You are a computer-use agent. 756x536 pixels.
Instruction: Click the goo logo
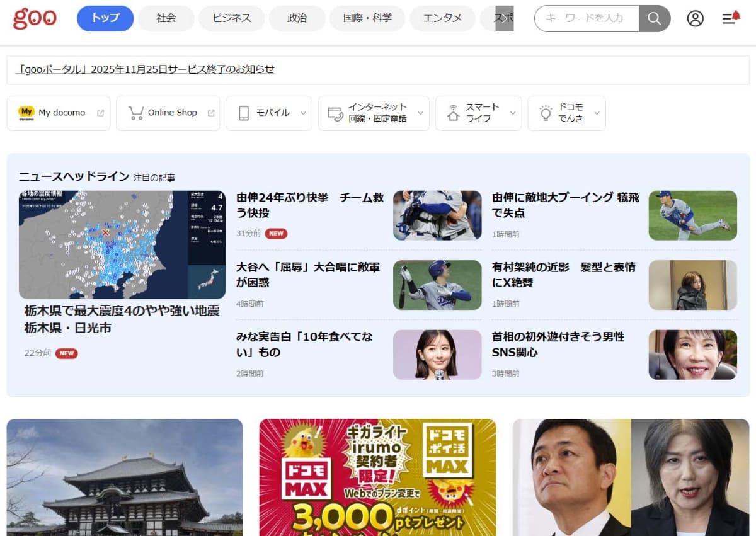click(x=34, y=18)
